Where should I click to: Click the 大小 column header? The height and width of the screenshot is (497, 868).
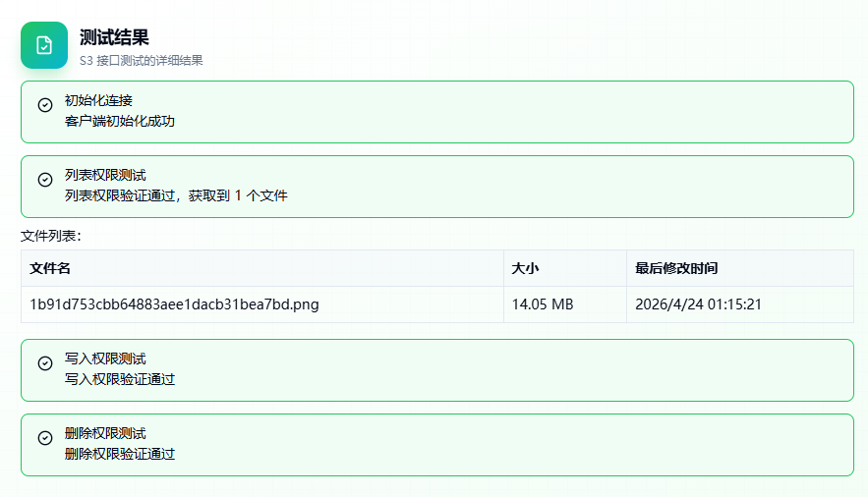(x=525, y=268)
